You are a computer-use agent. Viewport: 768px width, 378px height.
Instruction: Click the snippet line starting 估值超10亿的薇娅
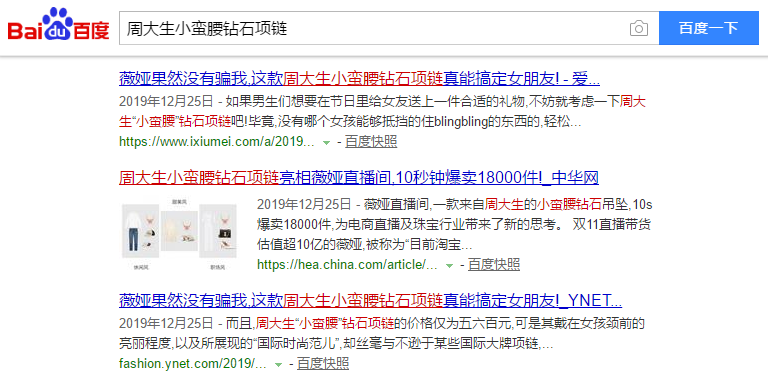click(364, 244)
